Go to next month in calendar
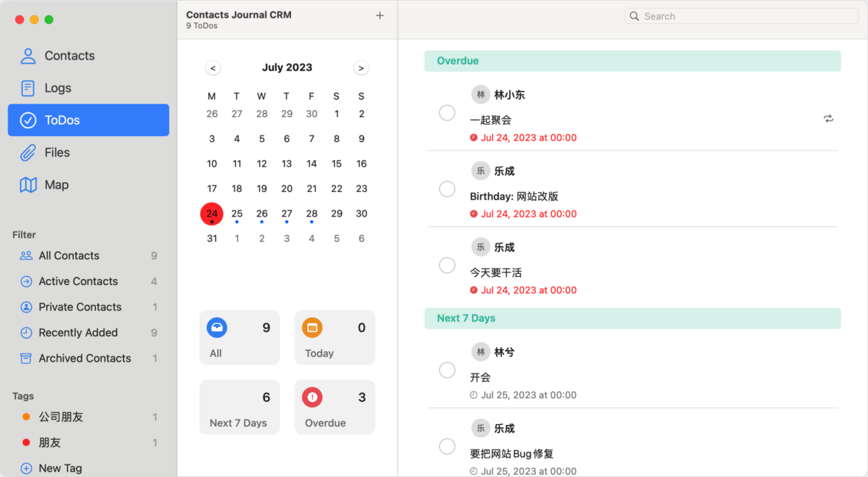 click(x=361, y=68)
